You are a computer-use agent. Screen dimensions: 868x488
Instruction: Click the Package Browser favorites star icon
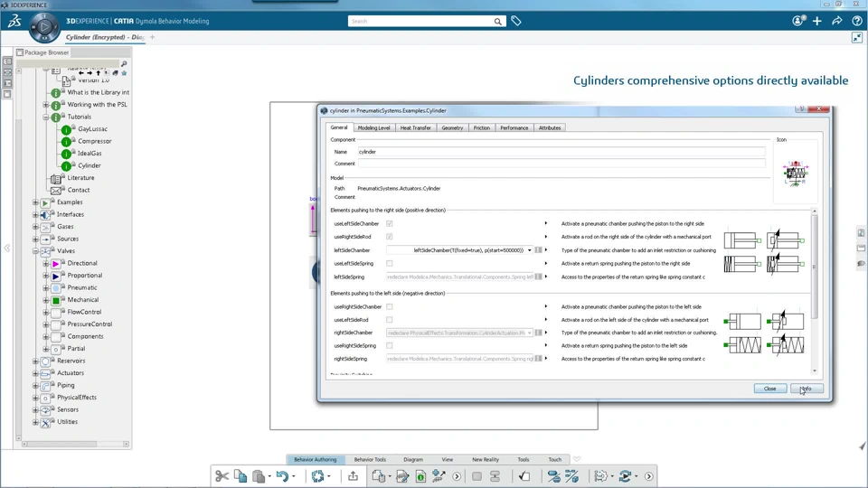[124, 73]
